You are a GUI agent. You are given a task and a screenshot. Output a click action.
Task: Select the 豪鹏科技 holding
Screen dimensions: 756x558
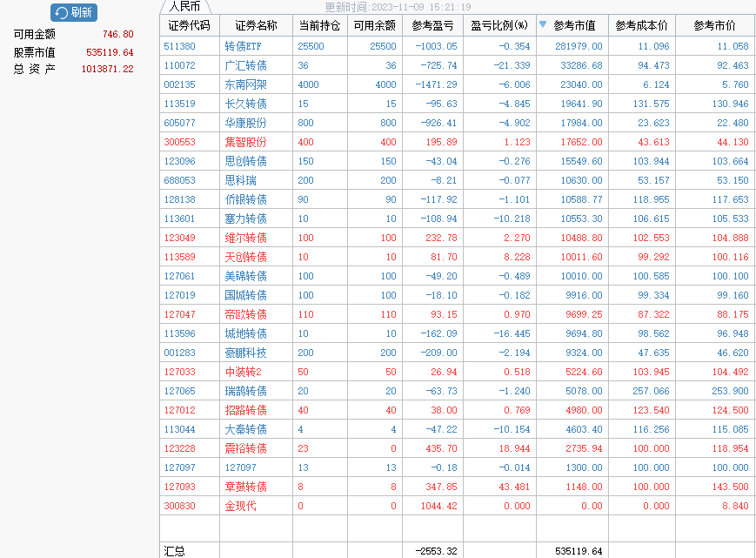tap(246, 353)
